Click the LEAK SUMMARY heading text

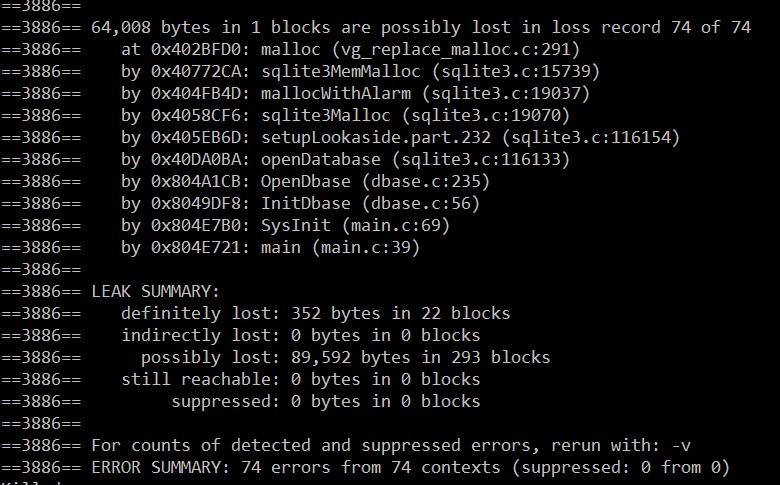click(155, 291)
